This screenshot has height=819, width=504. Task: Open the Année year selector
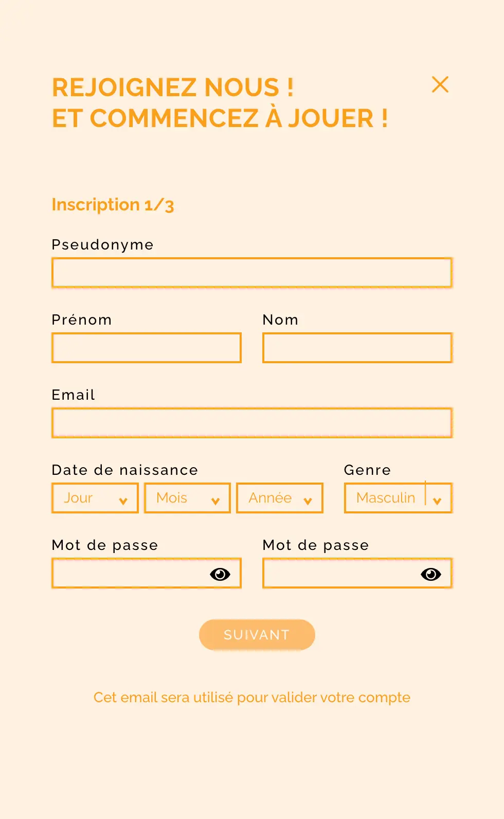(x=279, y=497)
